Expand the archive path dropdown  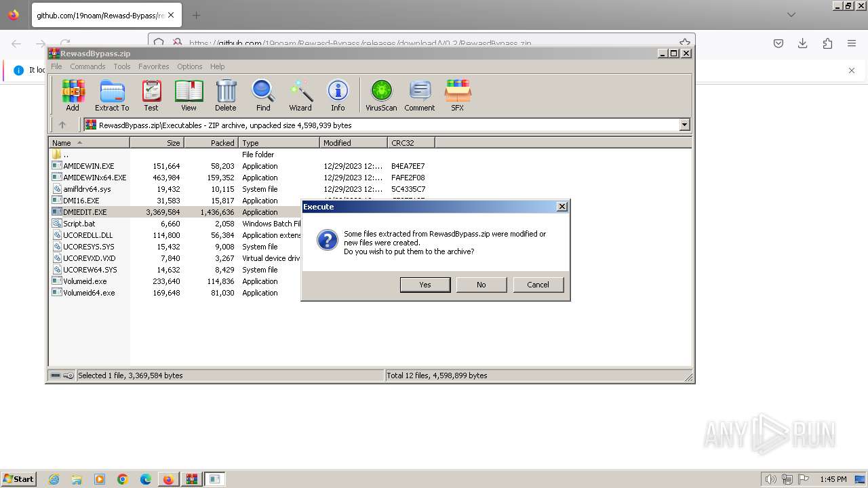click(x=684, y=125)
